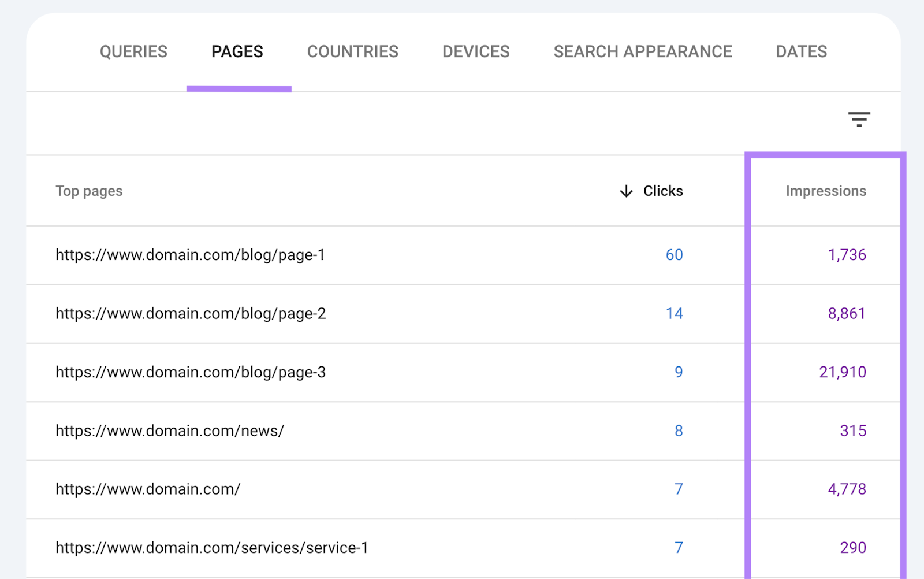924x579 pixels.
Task: Switch to the COUNTRIES tab
Action: 352,51
